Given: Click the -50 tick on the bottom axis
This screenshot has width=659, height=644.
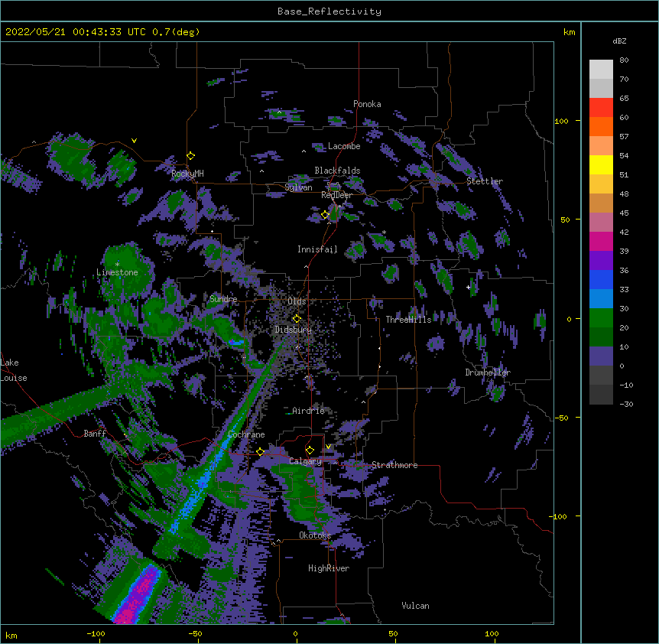Looking at the screenshot, I should click(x=195, y=633).
